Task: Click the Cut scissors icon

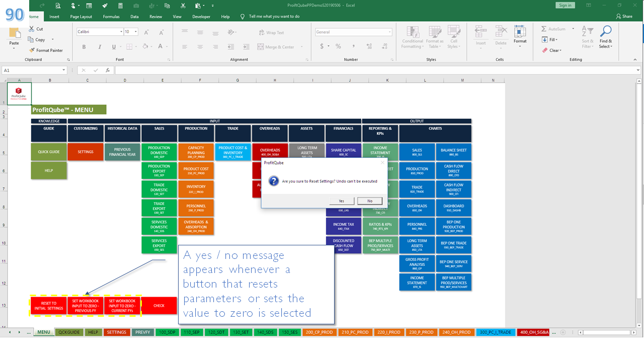Action: pyautogui.click(x=32, y=29)
